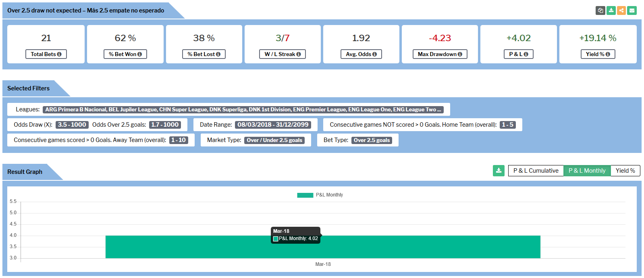Viewport: 644px width, 278px height.
Task: Click the % Bet Lost label button
Action: 204,54
